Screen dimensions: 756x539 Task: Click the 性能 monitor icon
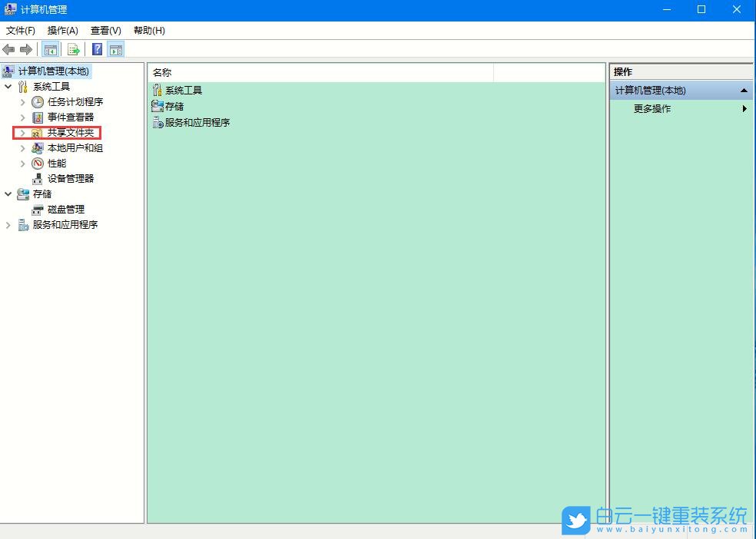(37, 163)
